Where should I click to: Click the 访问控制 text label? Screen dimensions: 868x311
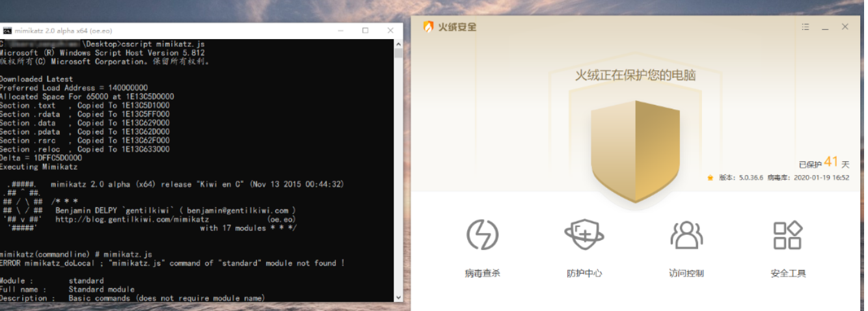point(686,273)
